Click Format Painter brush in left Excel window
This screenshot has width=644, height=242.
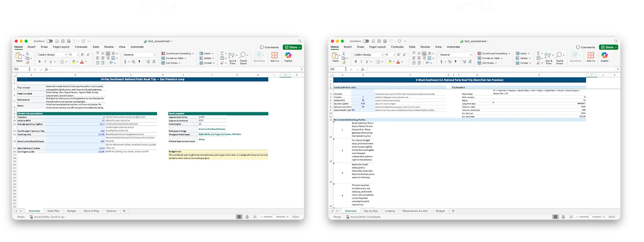pos(28,63)
